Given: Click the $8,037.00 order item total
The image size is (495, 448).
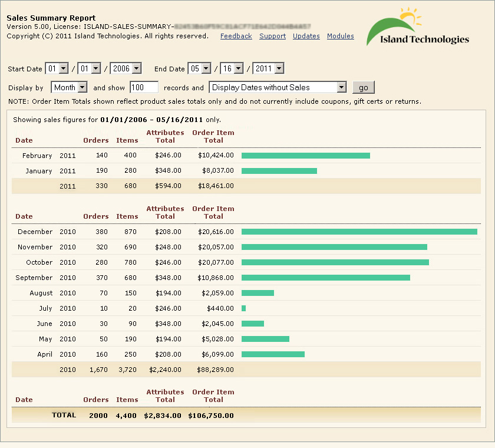Looking at the screenshot, I should pos(218,170).
